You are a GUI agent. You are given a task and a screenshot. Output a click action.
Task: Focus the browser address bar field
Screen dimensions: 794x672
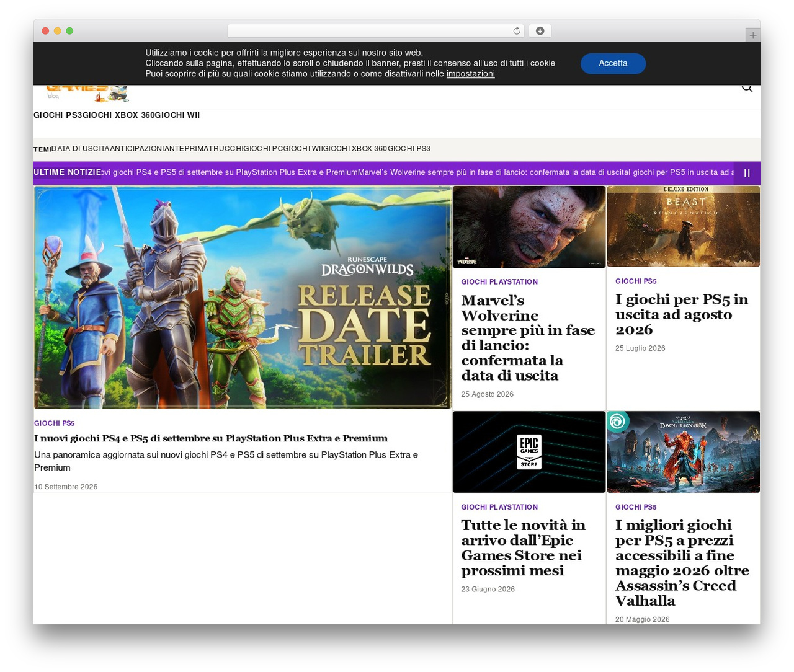coord(375,31)
